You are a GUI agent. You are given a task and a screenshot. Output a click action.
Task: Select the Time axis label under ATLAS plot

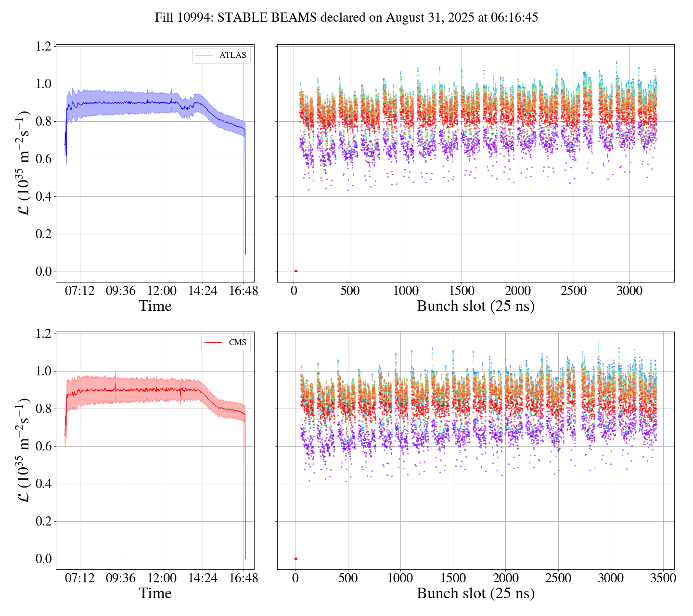155,306
